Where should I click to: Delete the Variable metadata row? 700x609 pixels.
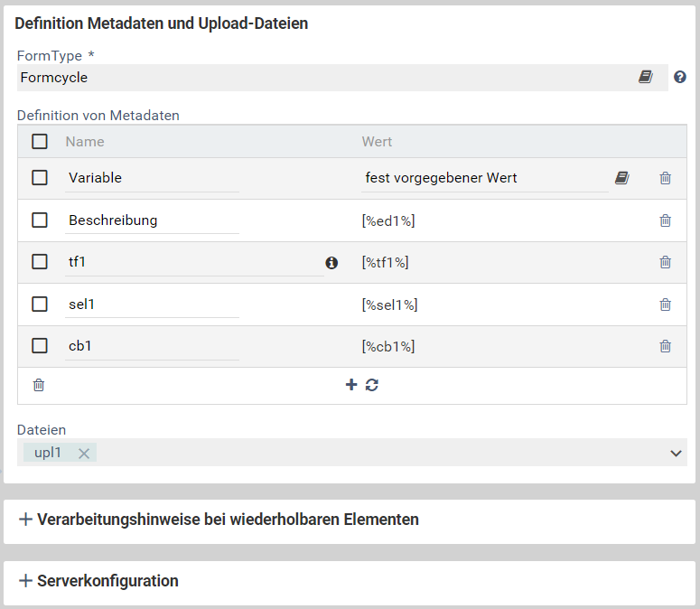[x=666, y=178]
